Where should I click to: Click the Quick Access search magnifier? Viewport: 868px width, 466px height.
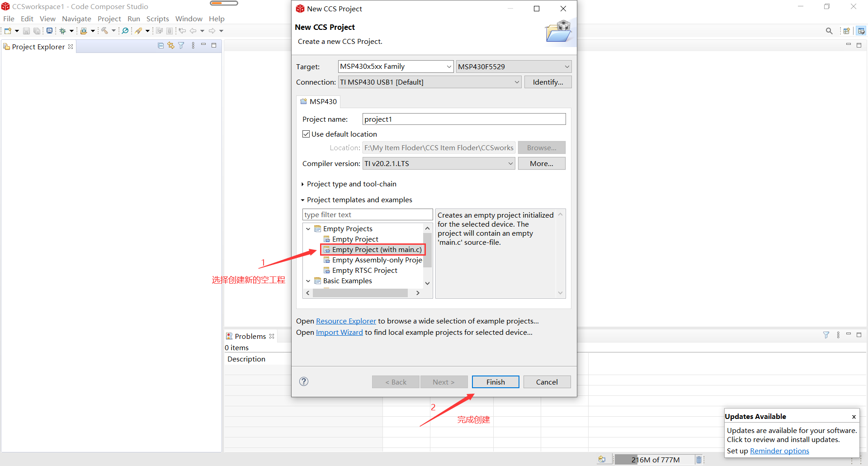pos(829,31)
